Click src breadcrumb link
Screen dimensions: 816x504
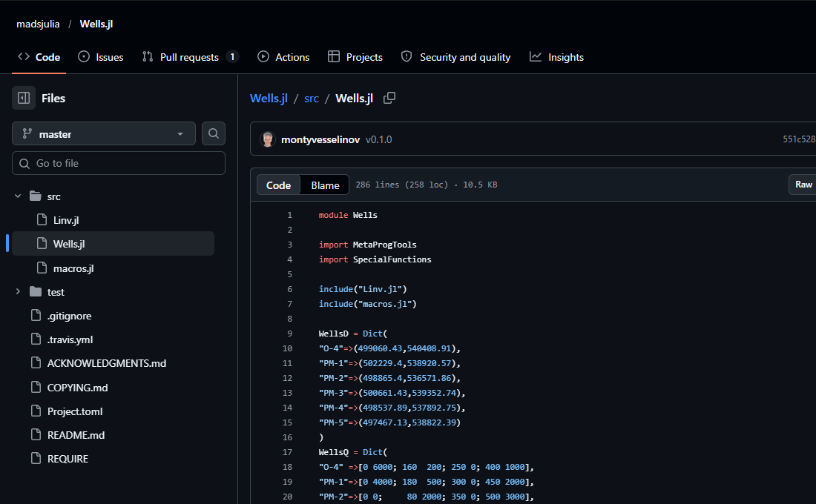pyautogui.click(x=312, y=99)
